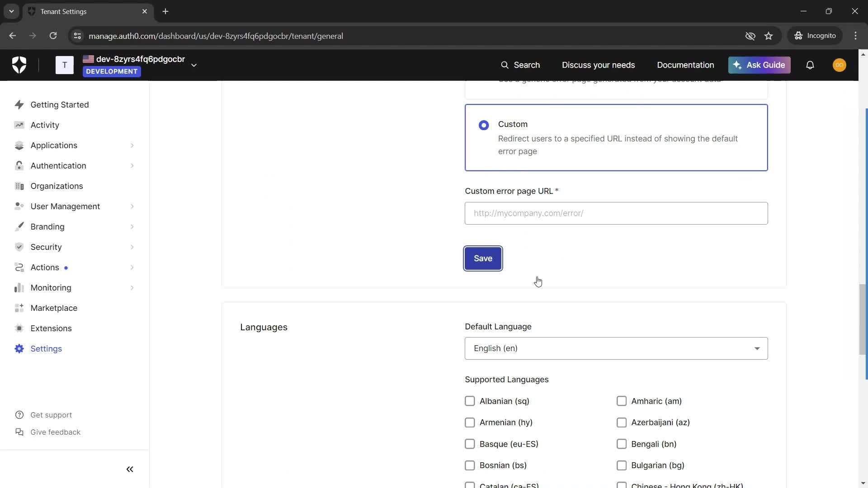The height and width of the screenshot is (488, 868).
Task: Open the Settings menu item
Action: 46,349
